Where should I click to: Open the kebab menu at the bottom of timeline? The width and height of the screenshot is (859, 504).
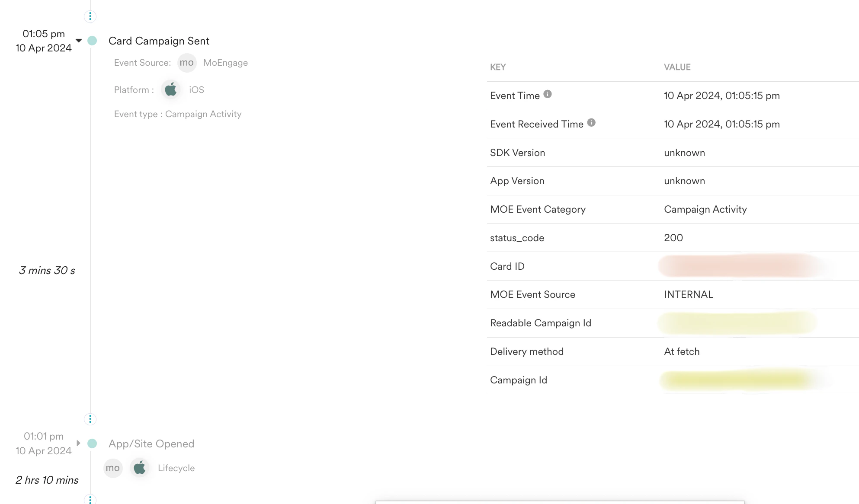pos(90,500)
